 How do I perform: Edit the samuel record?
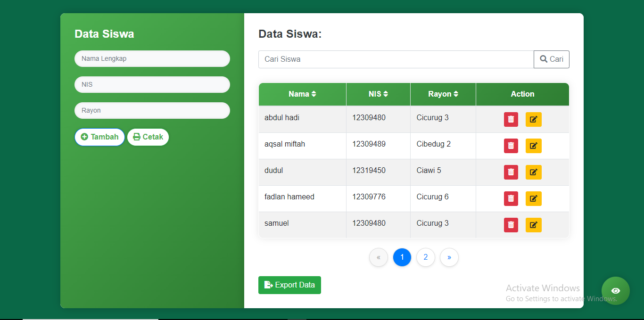pos(533,225)
